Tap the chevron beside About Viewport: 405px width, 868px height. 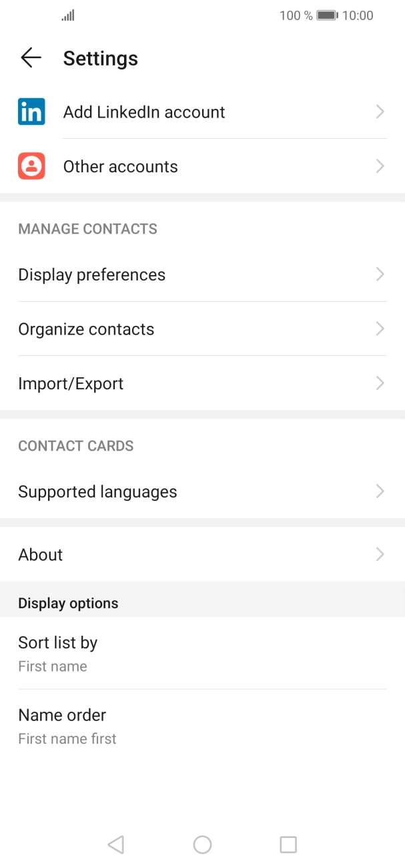tap(380, 554)
